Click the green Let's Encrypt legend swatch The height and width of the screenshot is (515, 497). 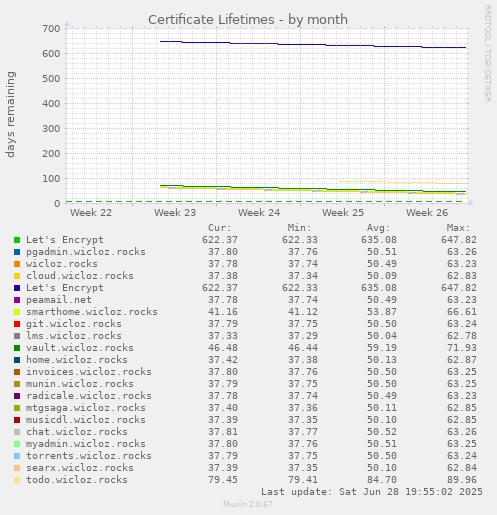17,240
